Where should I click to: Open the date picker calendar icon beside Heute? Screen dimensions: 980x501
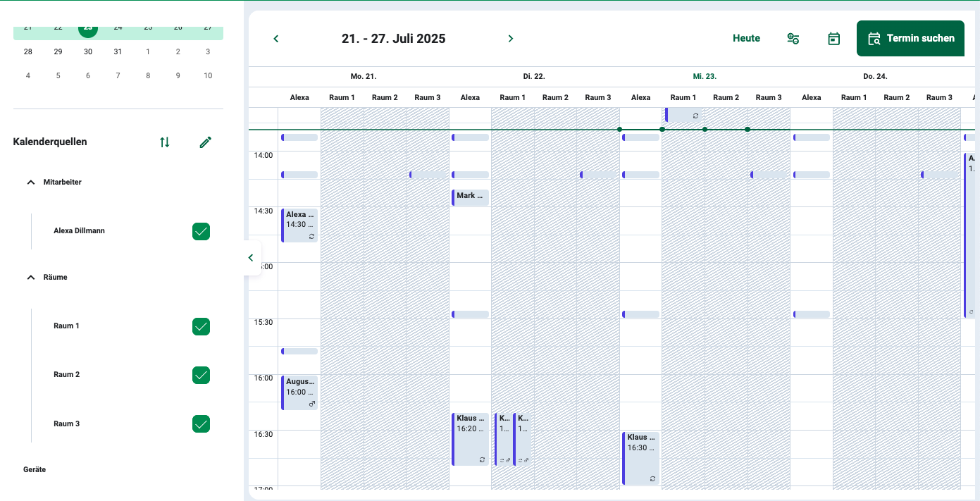tap(833, 39)
